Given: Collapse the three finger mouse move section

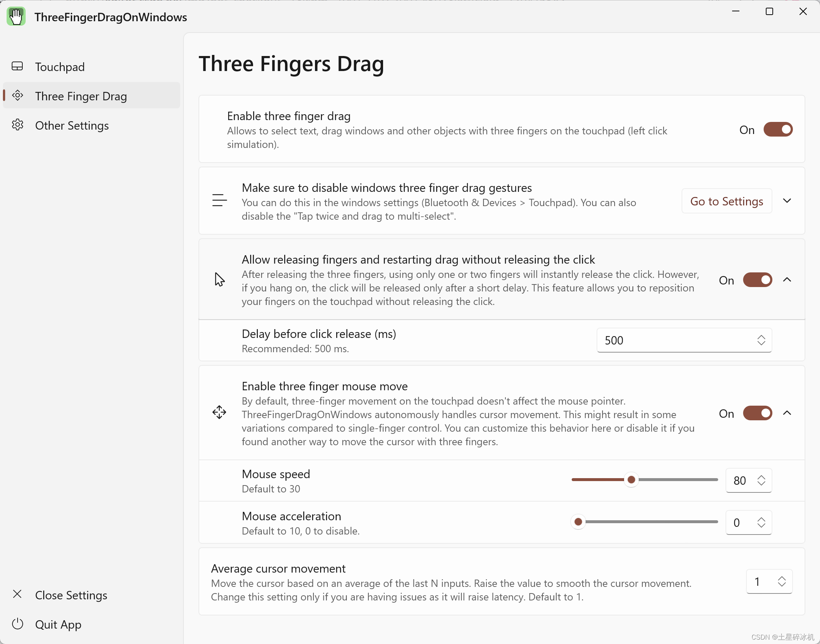Looking at the screenshot, I should point(787,413).
